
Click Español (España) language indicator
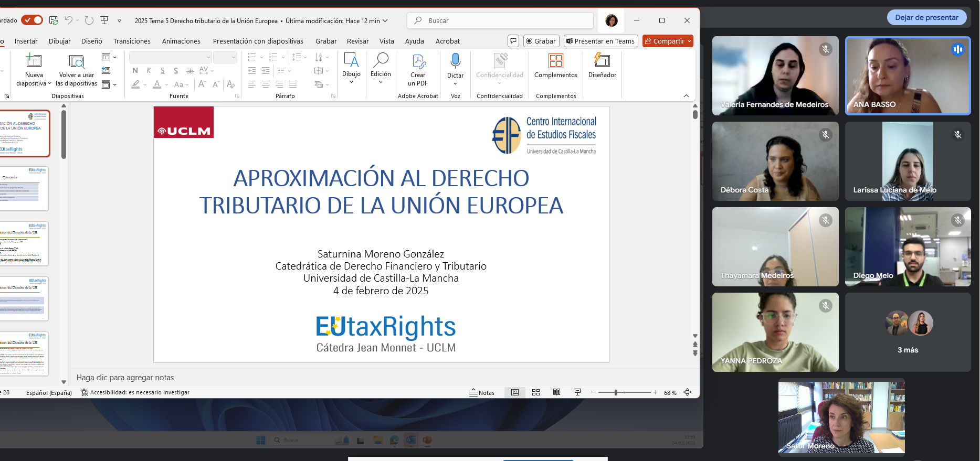(49, 392)
